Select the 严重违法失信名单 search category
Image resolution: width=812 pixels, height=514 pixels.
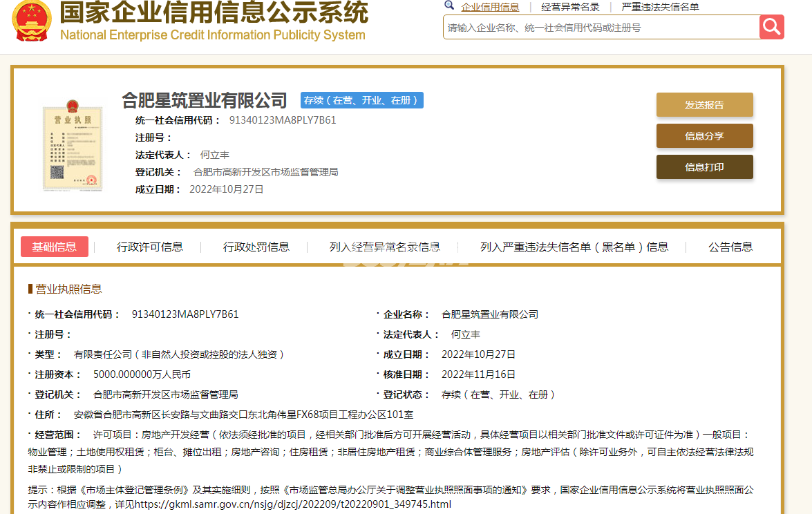click(660, 7)
